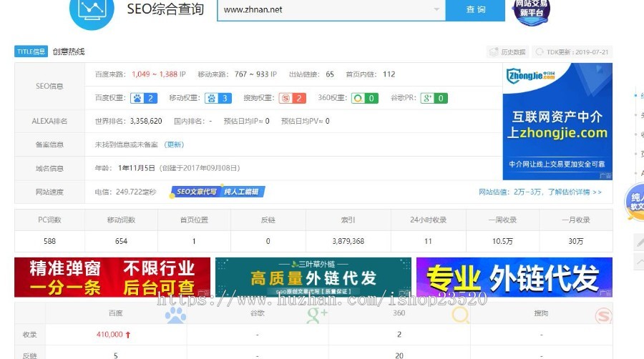
Task: Click the Baidu weight paw badge
Action: point(144,99)
